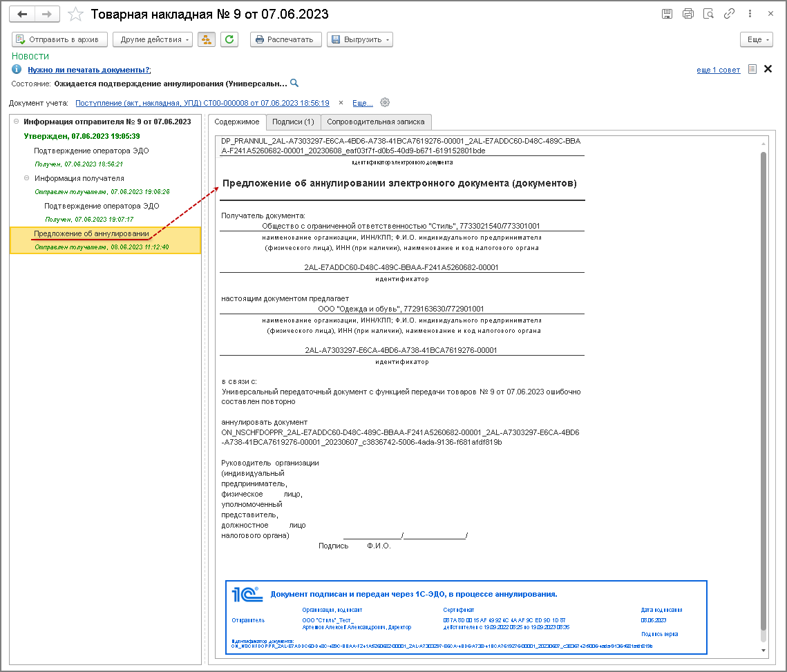Click text Получен, 07.06.2023 18:56:21

[79, 164]
